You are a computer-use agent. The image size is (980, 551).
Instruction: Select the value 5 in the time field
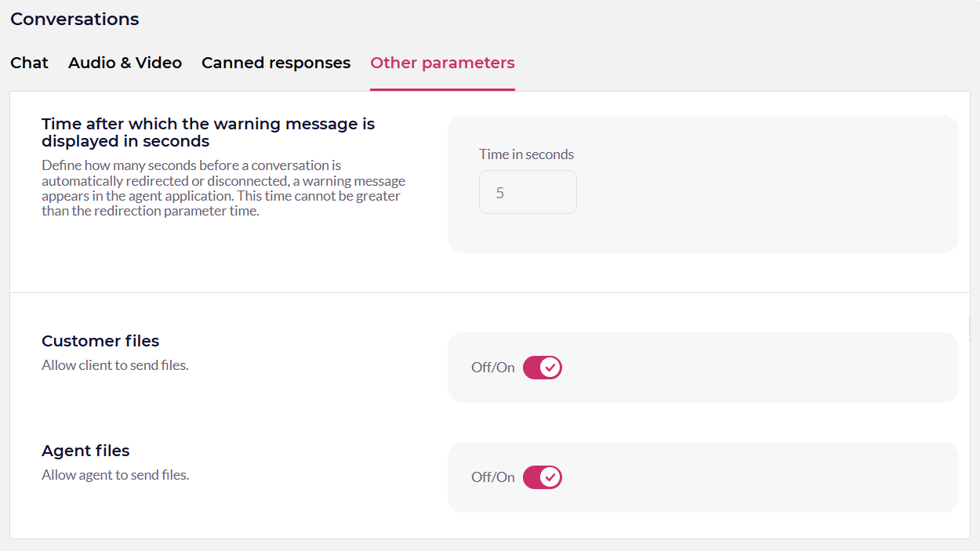tap(499, 192)
